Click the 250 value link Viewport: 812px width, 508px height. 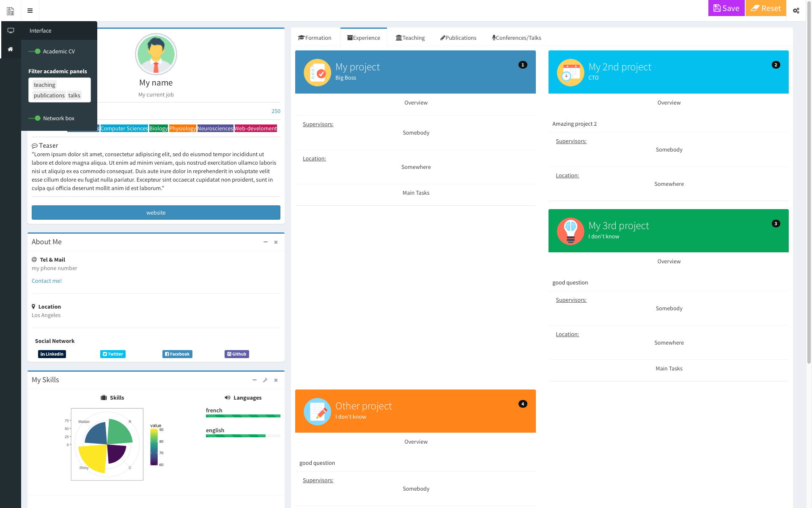pyautogui.click(x=276, y=111)
